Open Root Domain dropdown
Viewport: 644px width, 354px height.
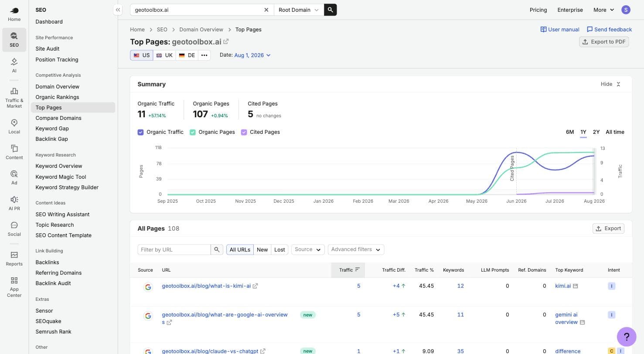pyautogui.click(x=299, y=10)
